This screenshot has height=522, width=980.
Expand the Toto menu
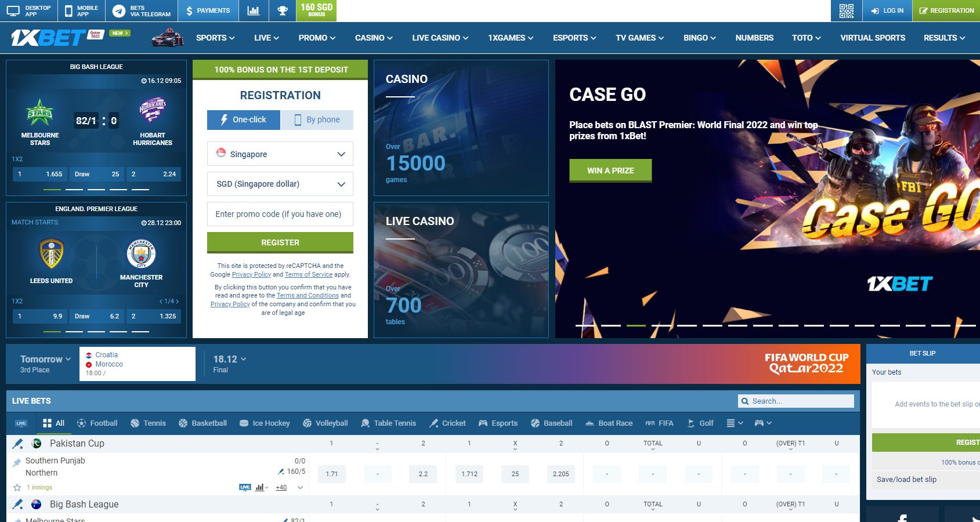click(807, 38)
